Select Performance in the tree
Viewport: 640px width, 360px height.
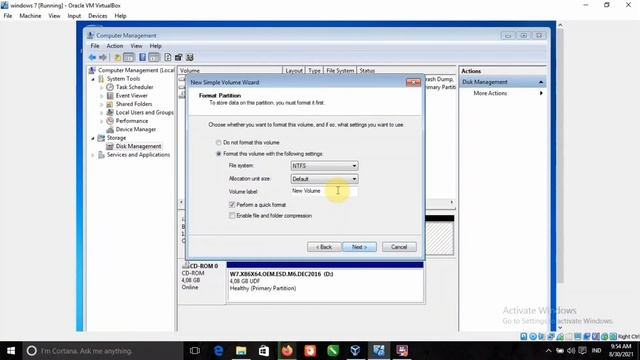131,121
